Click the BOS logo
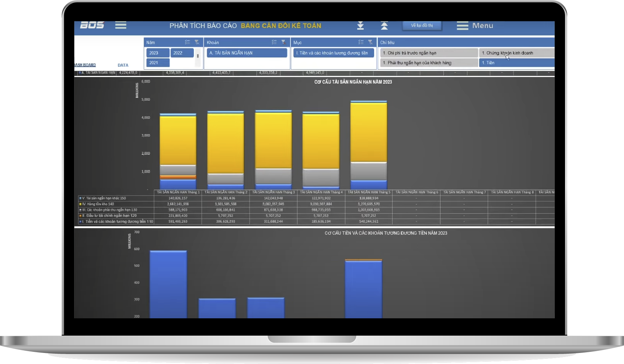Image resolution: width=624 pixels, height=364 pixels. click(x=92, y=25)
